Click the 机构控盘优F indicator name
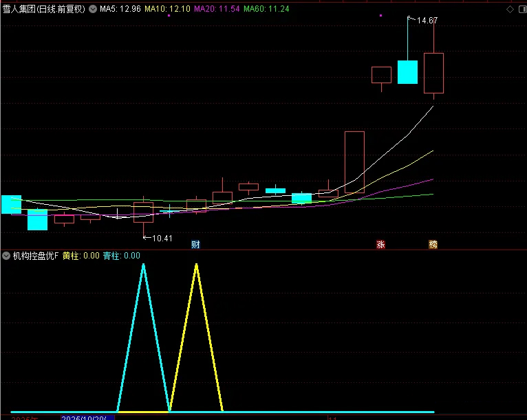 click(36, 256)
